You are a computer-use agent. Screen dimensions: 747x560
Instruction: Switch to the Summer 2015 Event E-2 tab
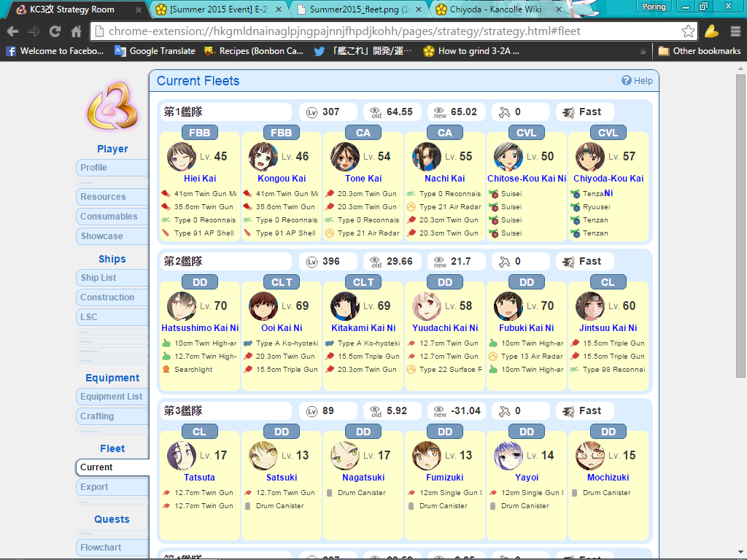pos(217,9)
